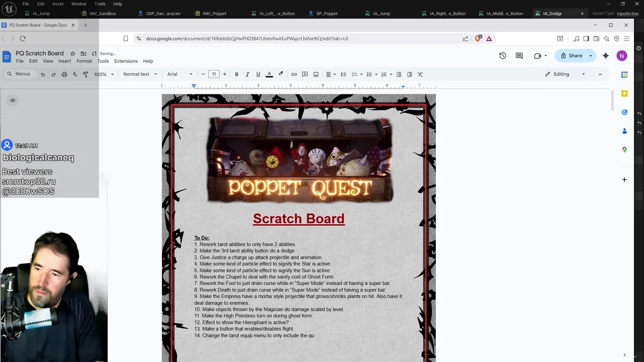
Task: Open the Help menu in Docs
Action: click(148, 61)
